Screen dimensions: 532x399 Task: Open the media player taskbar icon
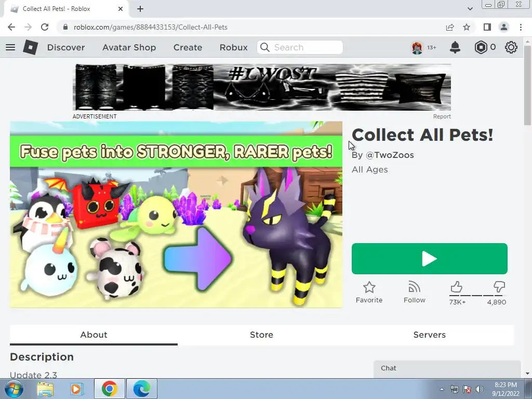(x=77, y=389)
